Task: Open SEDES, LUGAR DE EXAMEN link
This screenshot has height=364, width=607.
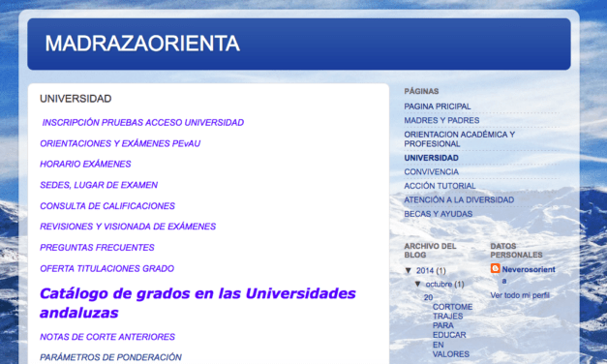Action: coord(99,185)
